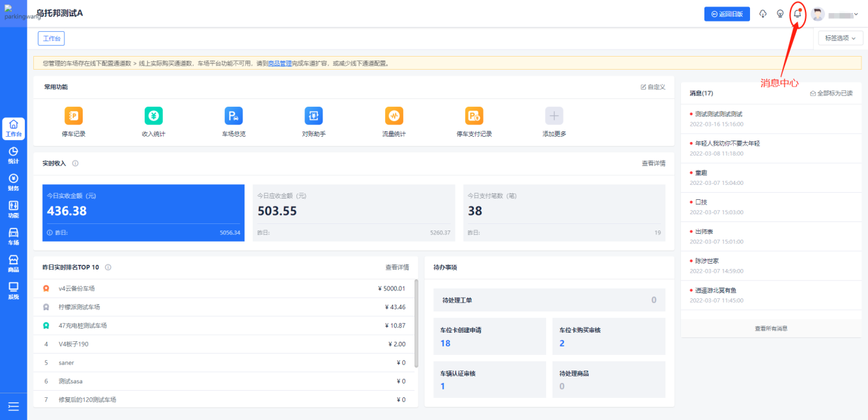The height and width of the screenshot is (420, 868).
Task: Click the 商品管理 link in warning banner
Action: (280, 64)
